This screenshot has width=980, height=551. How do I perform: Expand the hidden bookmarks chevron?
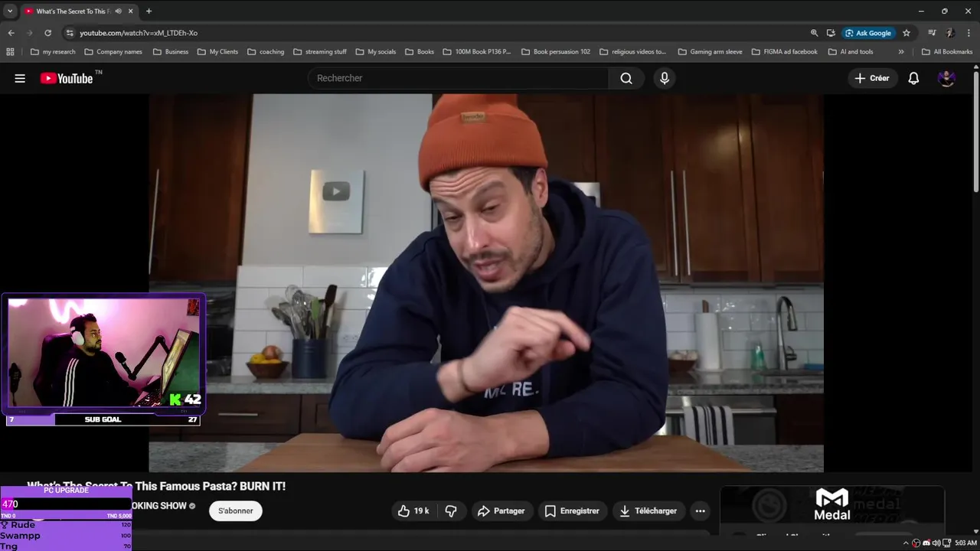tap(901, 52)
